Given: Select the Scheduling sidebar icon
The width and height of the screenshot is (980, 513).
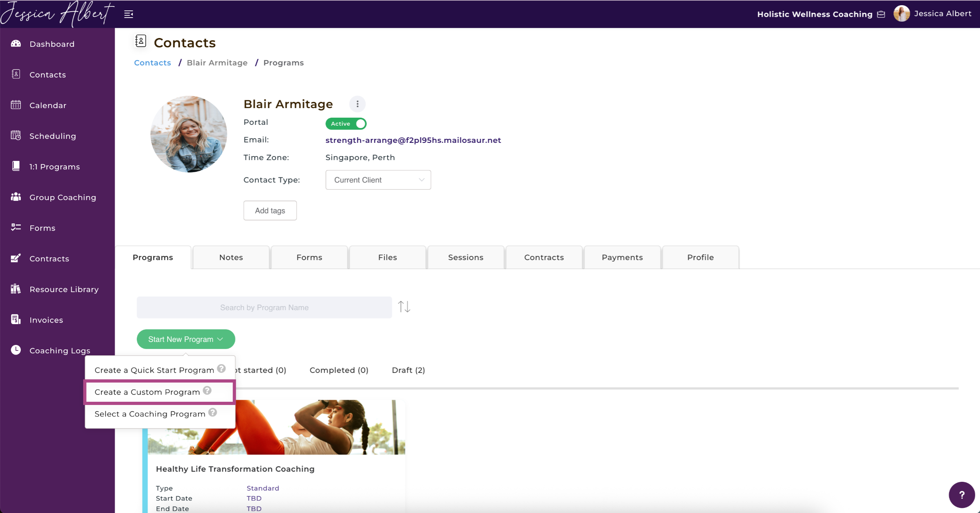Looking at the screenshot, I should 16,136.
